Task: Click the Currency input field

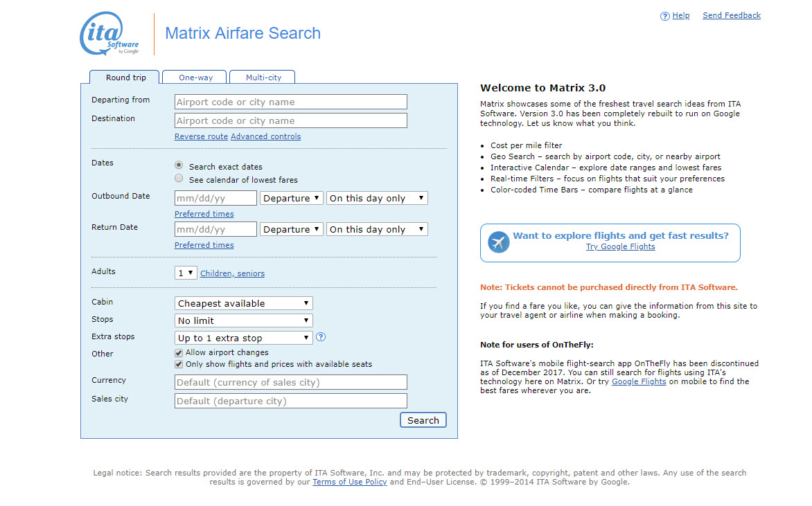Action: (291, 382)
